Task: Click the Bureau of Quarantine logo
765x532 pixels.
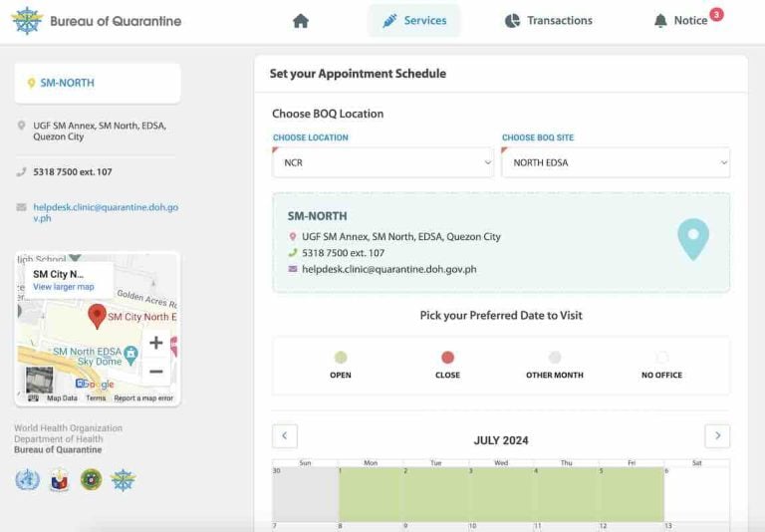Action: pyautogui.click(x=27, y=21)
